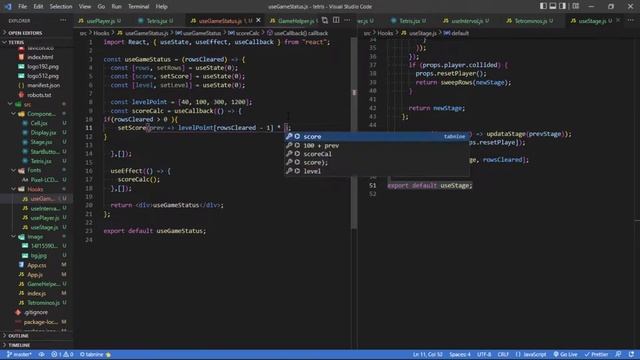640x360 pixels.
Task: Click the tabnine status bar item
Action: click(x=95, y=354)
